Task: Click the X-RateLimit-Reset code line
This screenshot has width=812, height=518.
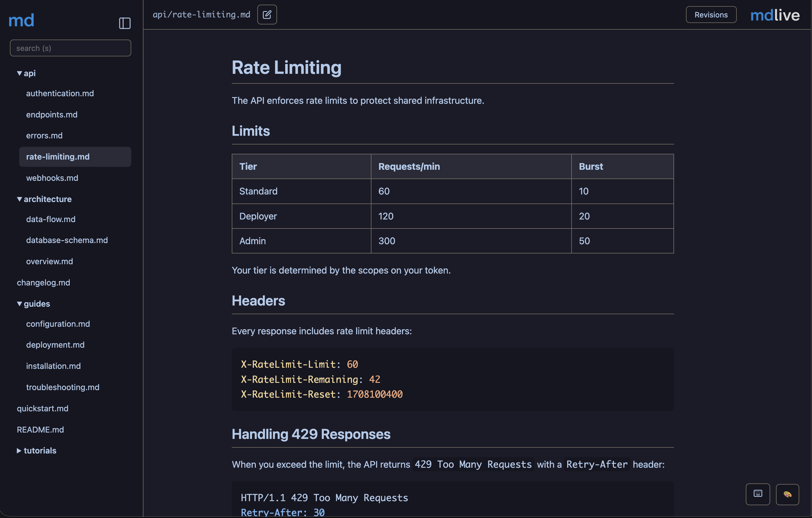Action: point(322,394)
